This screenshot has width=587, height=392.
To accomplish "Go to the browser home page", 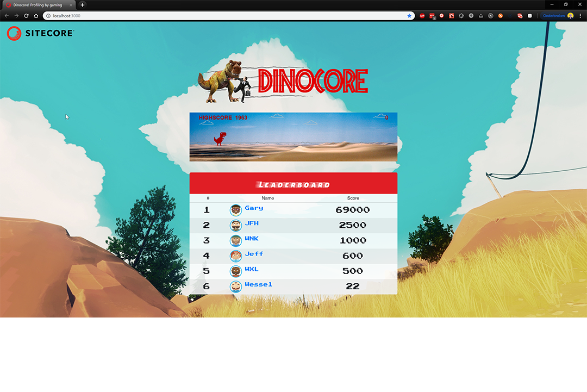I will tap(36, 16).
